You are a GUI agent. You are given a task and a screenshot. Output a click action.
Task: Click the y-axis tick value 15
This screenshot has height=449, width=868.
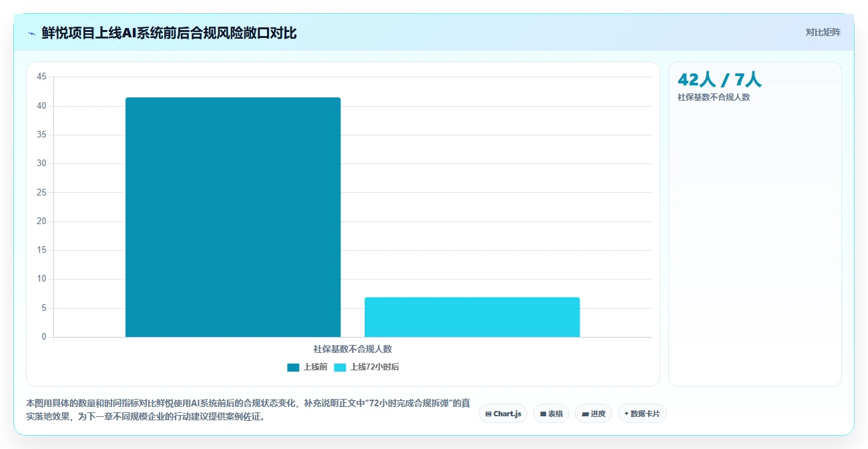pyautogui.click(x=41, y=250)
